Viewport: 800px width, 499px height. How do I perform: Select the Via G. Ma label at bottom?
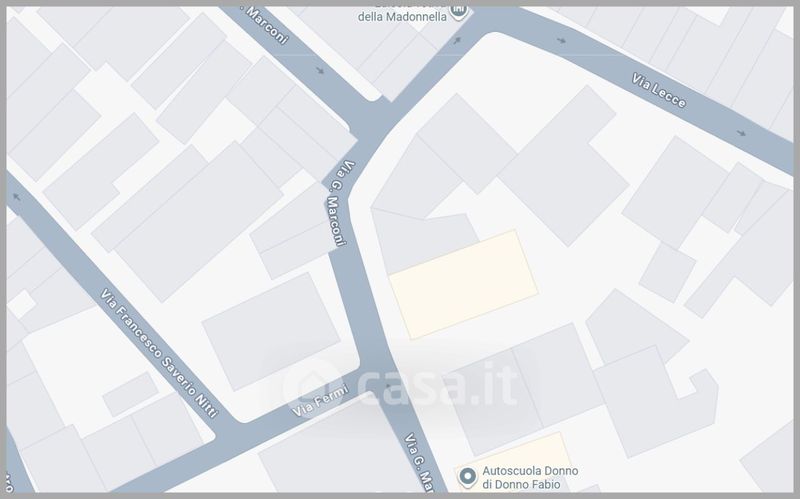(x=419, y=463)
